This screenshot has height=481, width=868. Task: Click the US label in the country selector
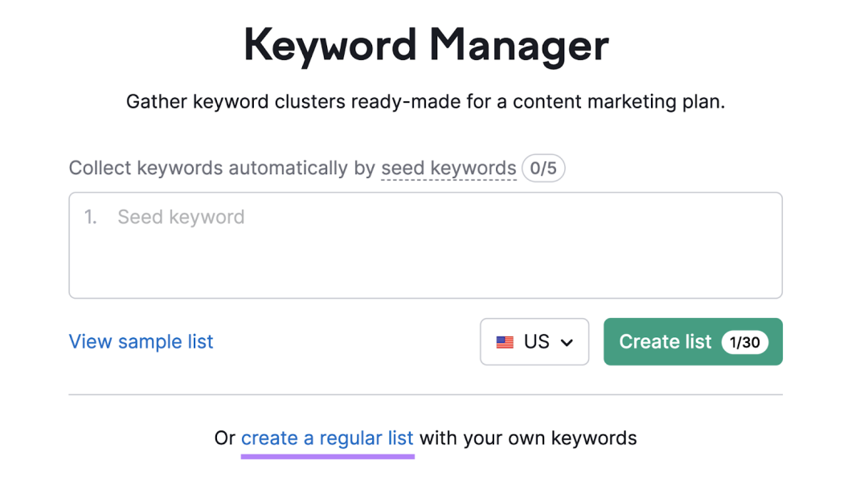click(x=536, y=341)
